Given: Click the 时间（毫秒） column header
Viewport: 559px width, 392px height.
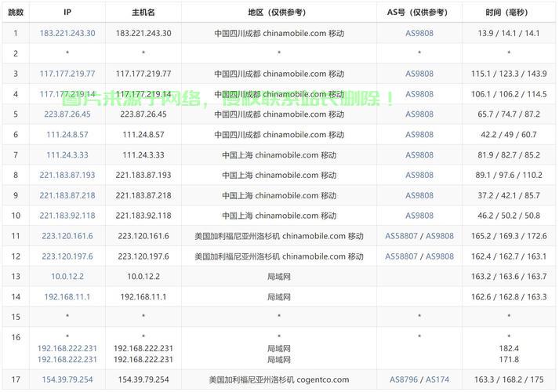Looking at the screenshot, I should (509, 13).
